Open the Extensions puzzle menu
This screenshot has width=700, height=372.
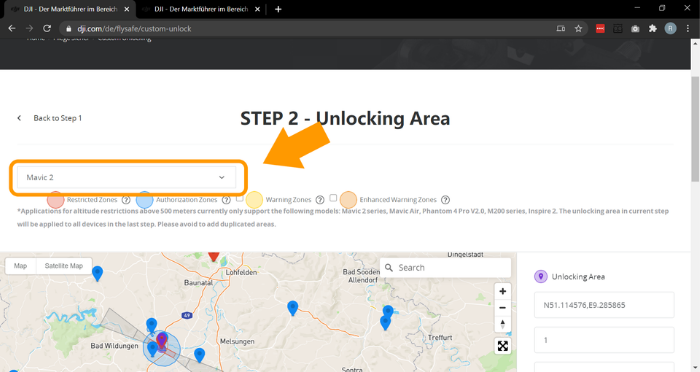(x=653, y=29)
